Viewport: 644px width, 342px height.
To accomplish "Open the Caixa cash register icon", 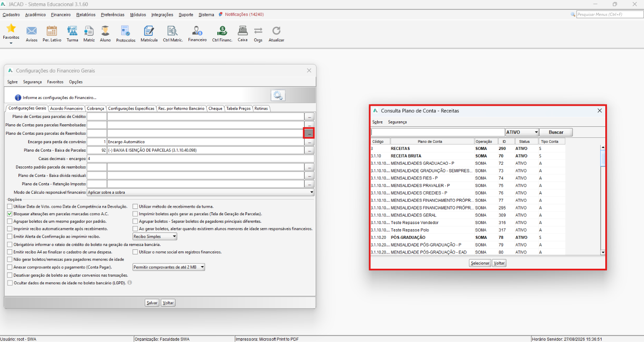I will [242, 30].
